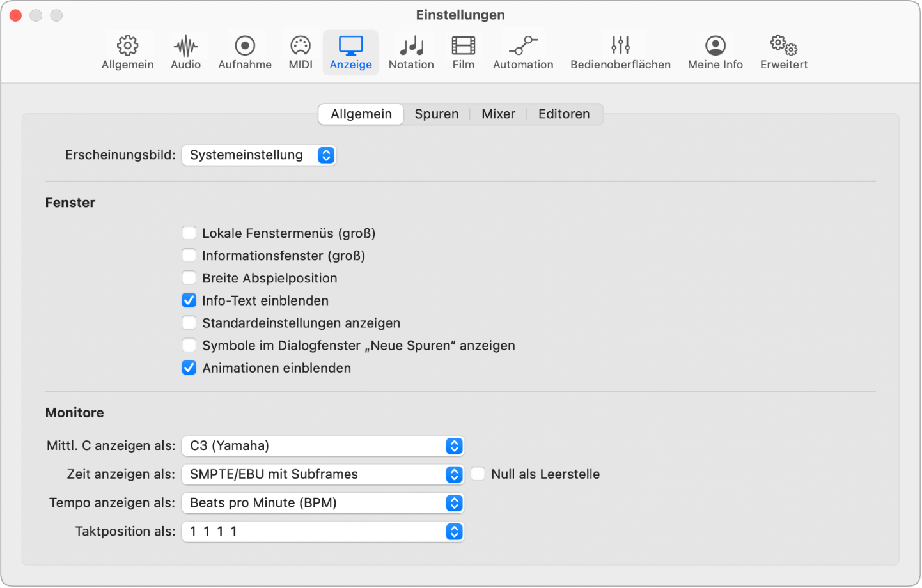Toggle Animationen einblenden checkbox
The image size is (922, 588).
189,367
